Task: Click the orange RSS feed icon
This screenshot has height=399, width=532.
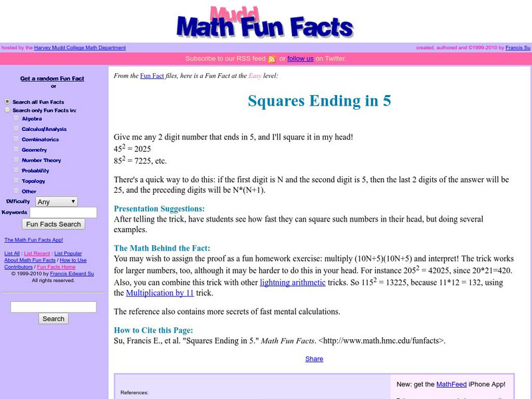Action: point(271,59)
